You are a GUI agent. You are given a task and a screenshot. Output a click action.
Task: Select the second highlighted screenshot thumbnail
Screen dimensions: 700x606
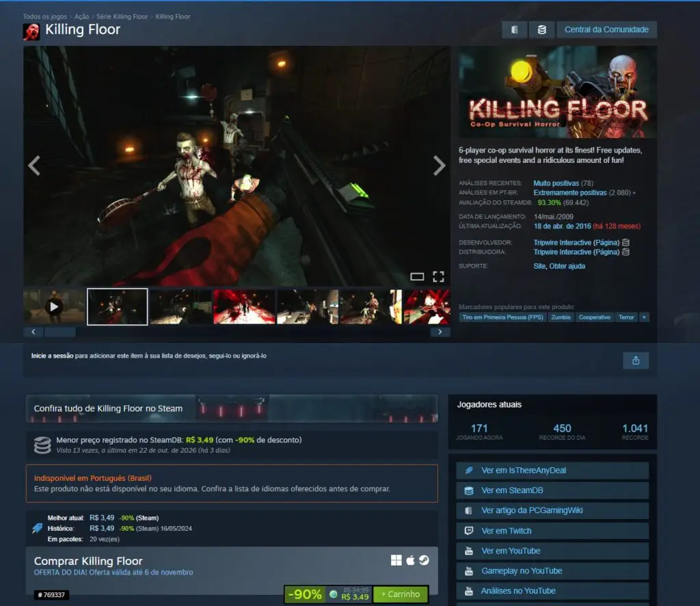[118, 307]
